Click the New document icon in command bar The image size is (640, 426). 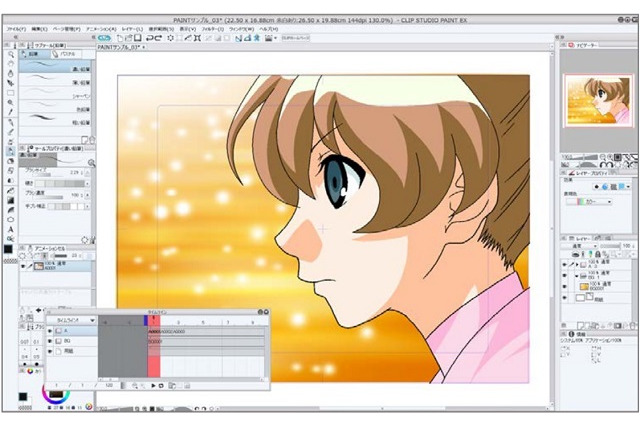coord(120,38)
